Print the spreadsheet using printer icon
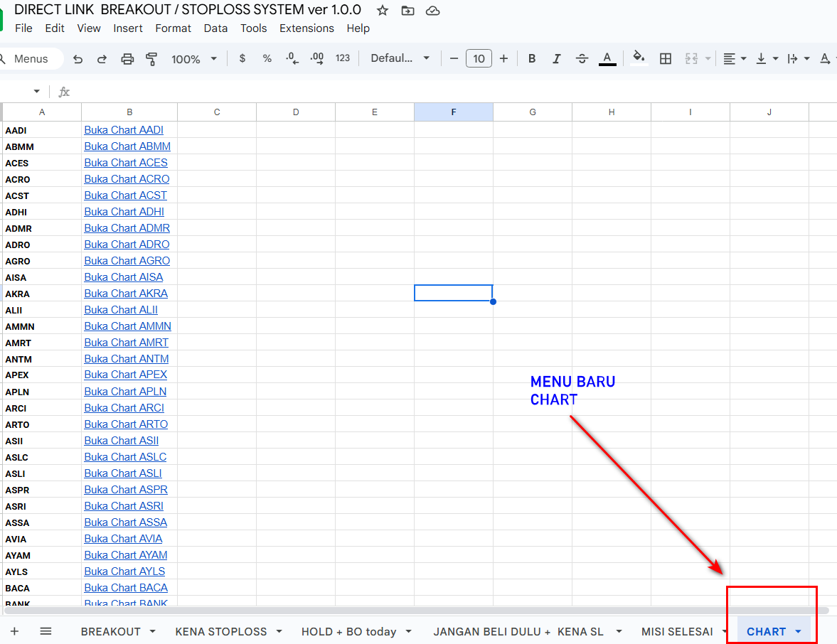This screenshot has width=837, height=644. 127,59
